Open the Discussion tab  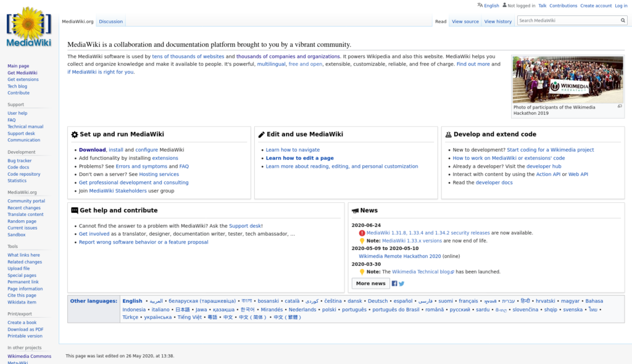click(x=110, y=20)
